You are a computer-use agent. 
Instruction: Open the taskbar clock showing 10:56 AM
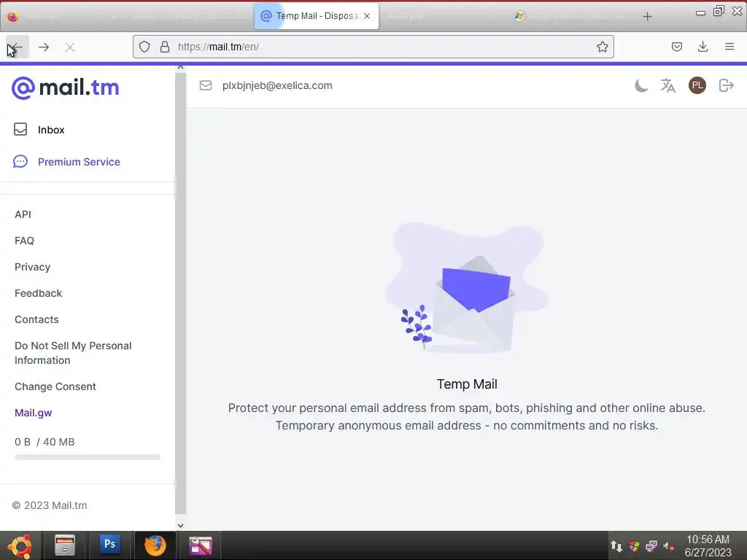pos(708,545)
